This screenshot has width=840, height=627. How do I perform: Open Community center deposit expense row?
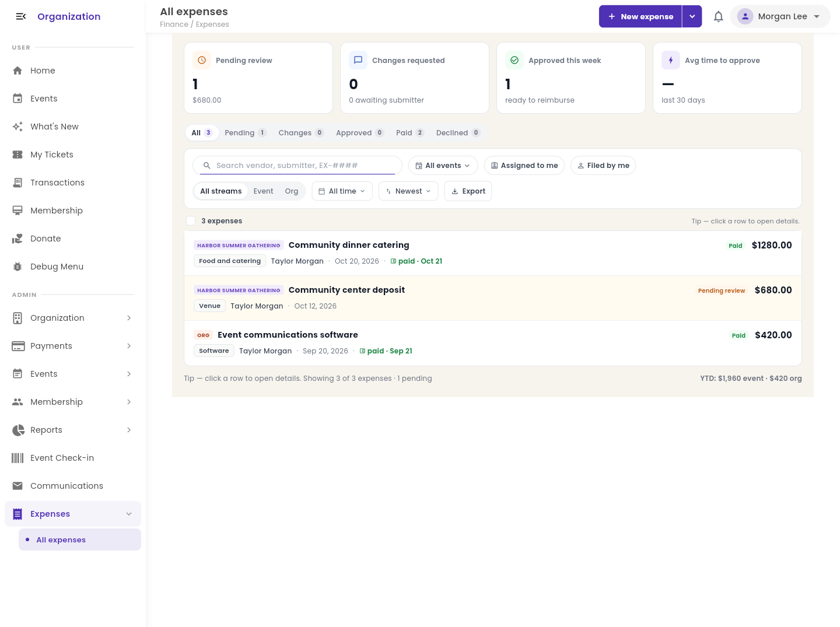click(493, 298)
